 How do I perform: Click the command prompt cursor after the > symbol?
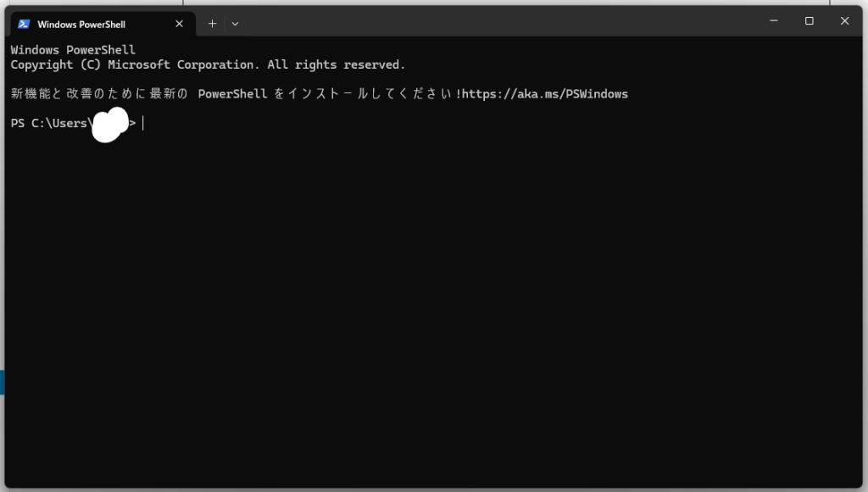coord(143,124)
